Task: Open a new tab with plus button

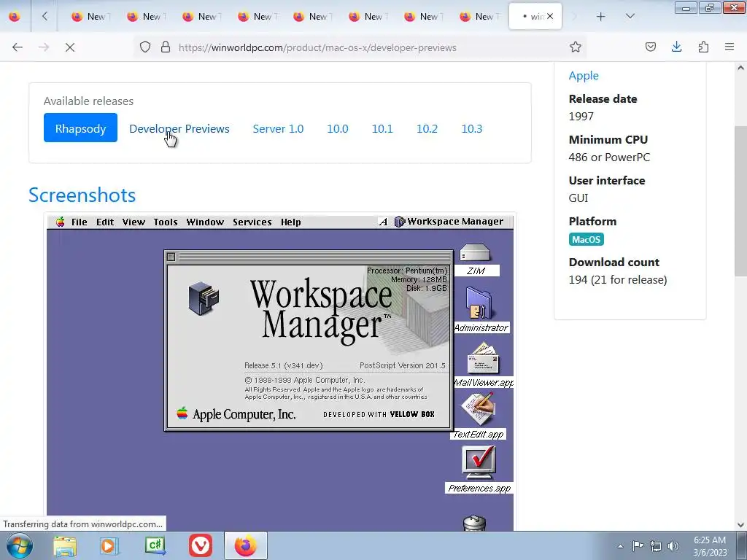Action: [601, 16]
